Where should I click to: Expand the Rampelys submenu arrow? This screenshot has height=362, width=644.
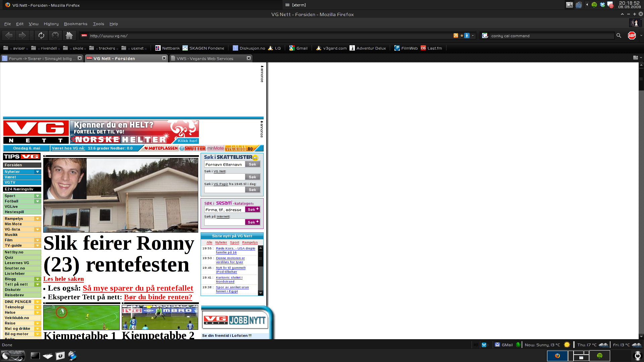point(38,219)
